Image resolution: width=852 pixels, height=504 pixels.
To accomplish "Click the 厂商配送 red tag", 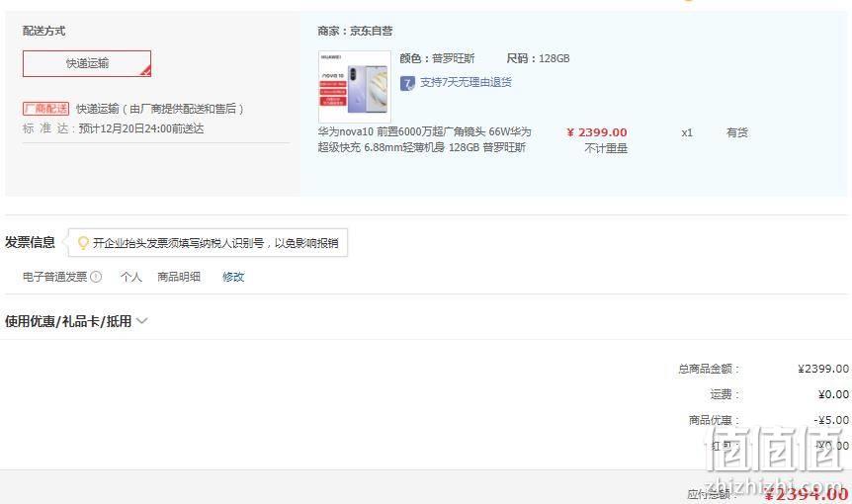I will (x=46, y=109).
